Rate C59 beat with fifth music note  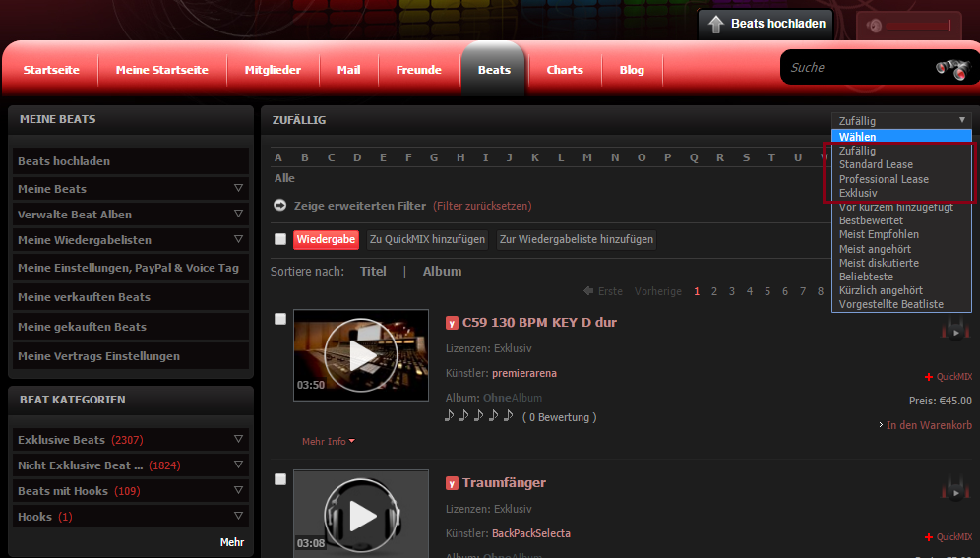point(508,415)
